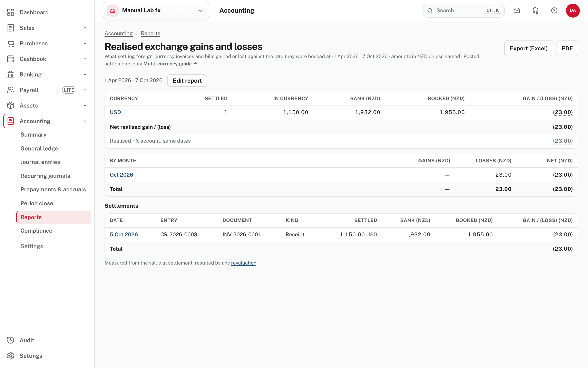Click the Edit report button
The width and height of the screenshot is (588, 368).
(187, 81)
